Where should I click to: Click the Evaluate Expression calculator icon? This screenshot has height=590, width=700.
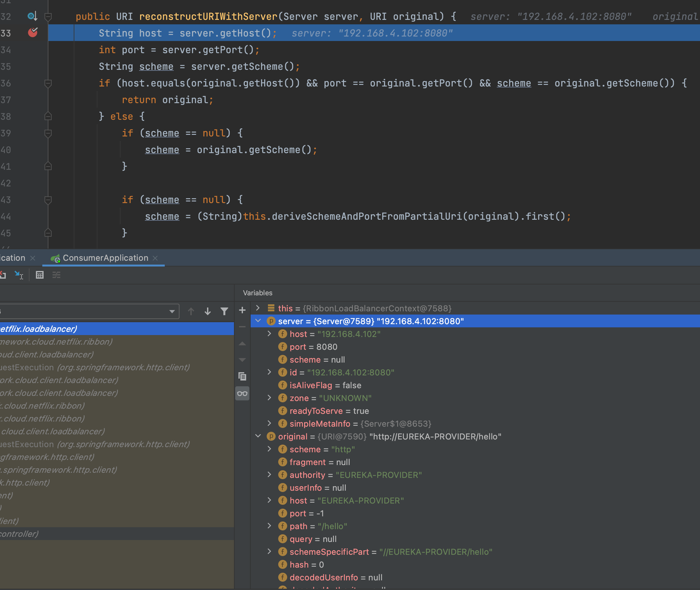coord(39,275)
